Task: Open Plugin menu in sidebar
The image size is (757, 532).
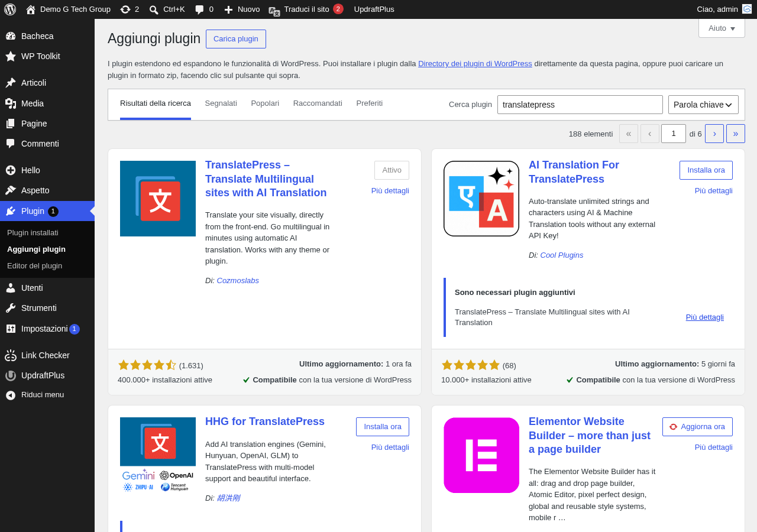Action: [x=47, y=211]
